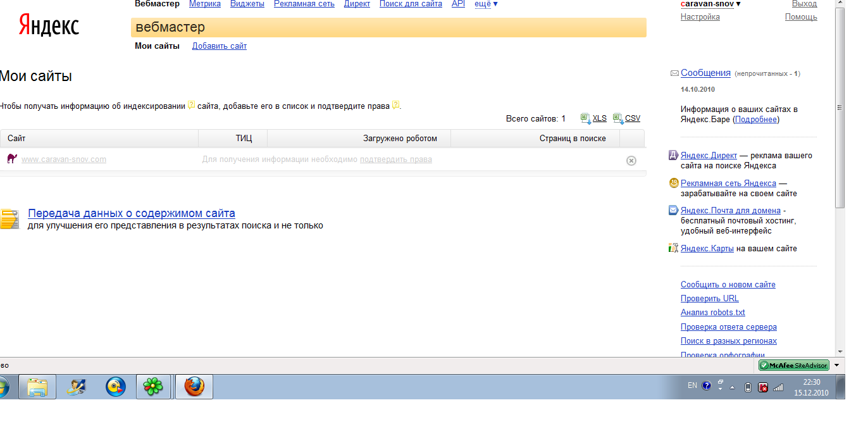Open the API link in top navigation
Viewport: 868px width, 443px height.
tap(458, 4)
